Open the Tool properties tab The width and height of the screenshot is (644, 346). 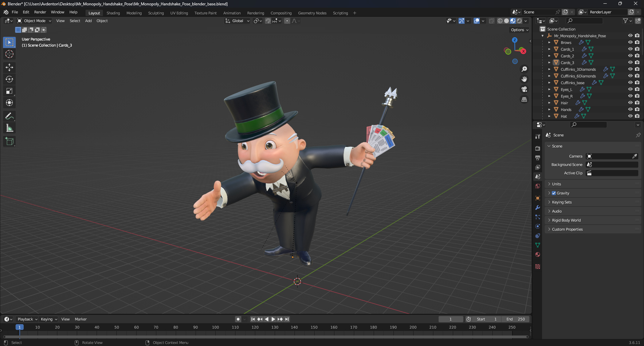point(538,136)
